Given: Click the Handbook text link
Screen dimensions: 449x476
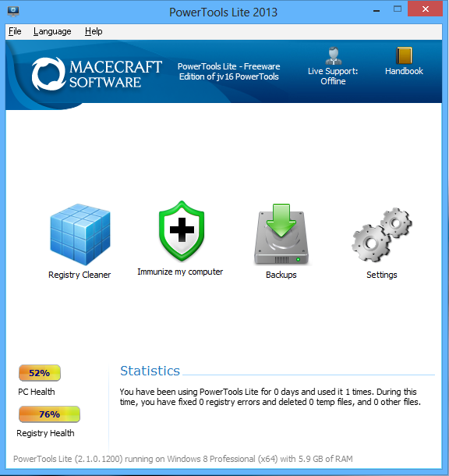Looking at the screenshot, I should [404, 71].
